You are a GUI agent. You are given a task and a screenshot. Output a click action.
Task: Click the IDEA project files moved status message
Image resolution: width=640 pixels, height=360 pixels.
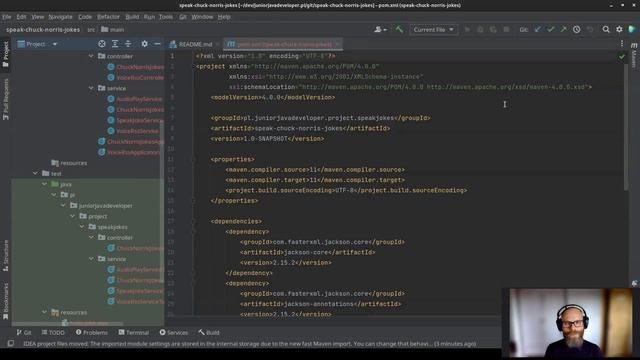(x=249, y=344)
